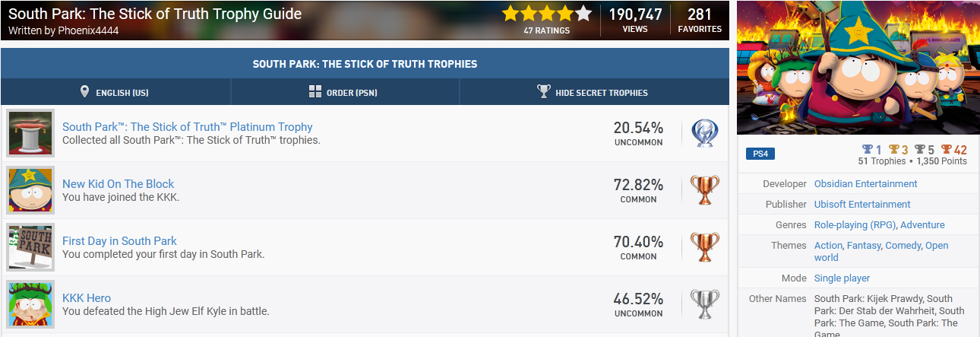980x337 pixels.
Task: Open the New Kid On The Block trophy link
Action: click(118, 183)
